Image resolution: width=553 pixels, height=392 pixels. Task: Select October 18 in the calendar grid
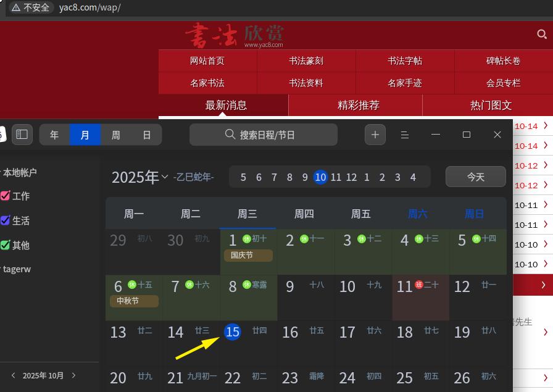pyautogui.click(x=421, y=343)
